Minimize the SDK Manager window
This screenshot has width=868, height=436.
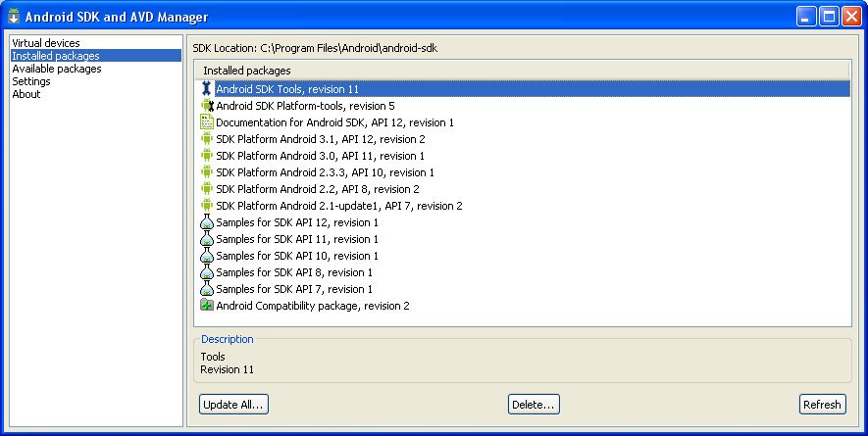pos(806,17)
